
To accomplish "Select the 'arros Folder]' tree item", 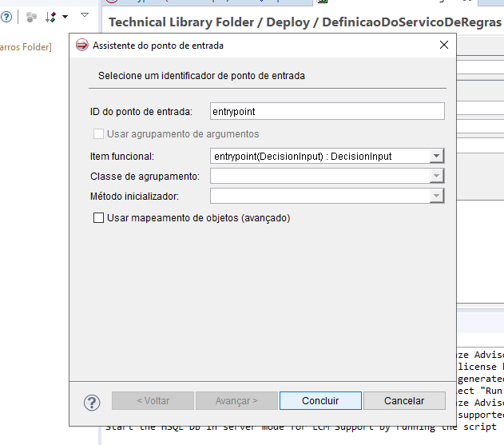I will coord(26,47).
